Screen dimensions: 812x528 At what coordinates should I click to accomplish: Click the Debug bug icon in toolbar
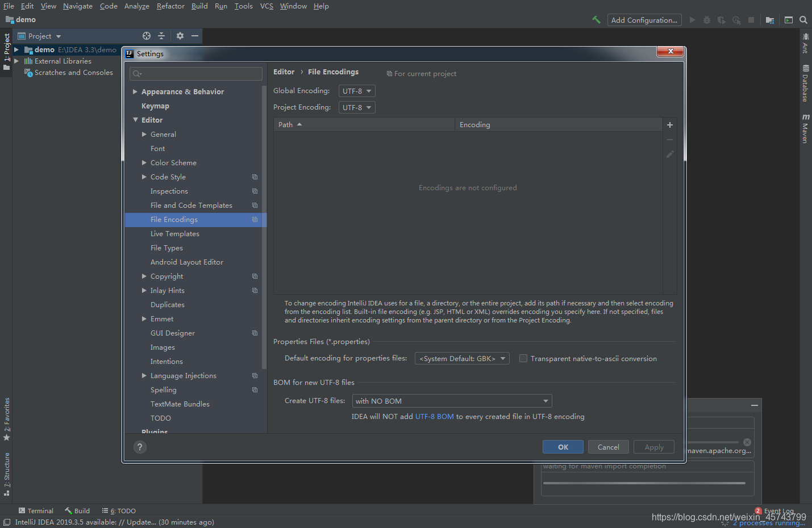coord(707,20)
